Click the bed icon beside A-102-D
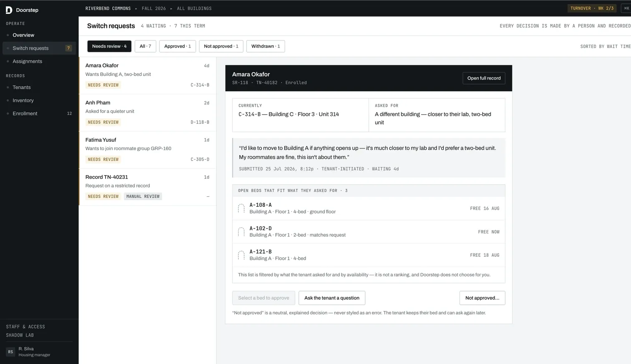This screenshot has height=364, width=631. [241, 232]
